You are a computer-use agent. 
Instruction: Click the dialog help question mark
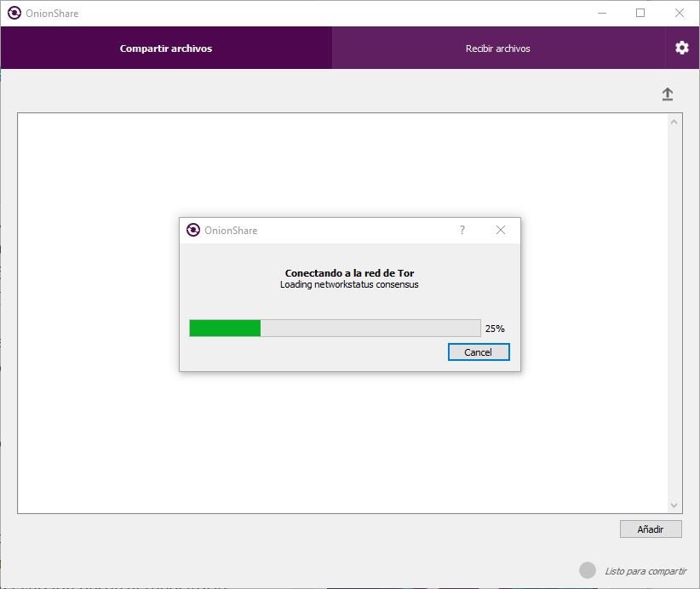pyautogui.click(x=462, y=230)
